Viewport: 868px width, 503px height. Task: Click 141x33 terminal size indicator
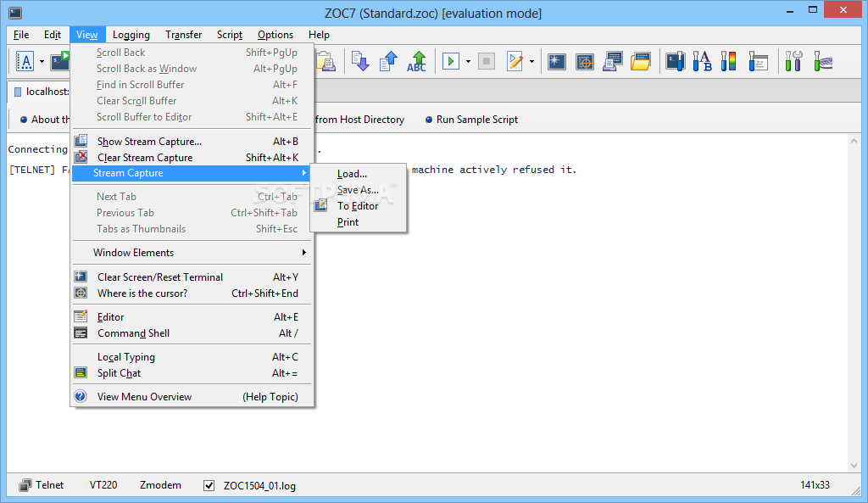(815, 484)
